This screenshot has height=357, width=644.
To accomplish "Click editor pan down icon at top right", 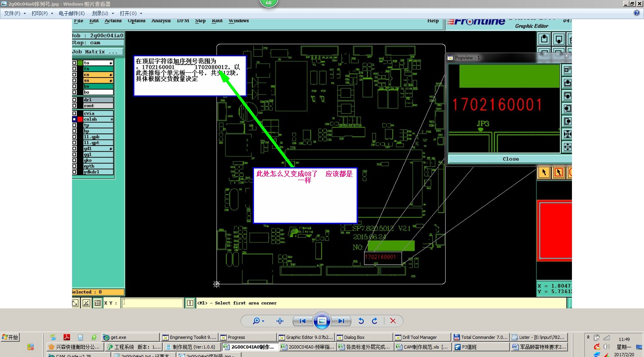I will point(559,39).
